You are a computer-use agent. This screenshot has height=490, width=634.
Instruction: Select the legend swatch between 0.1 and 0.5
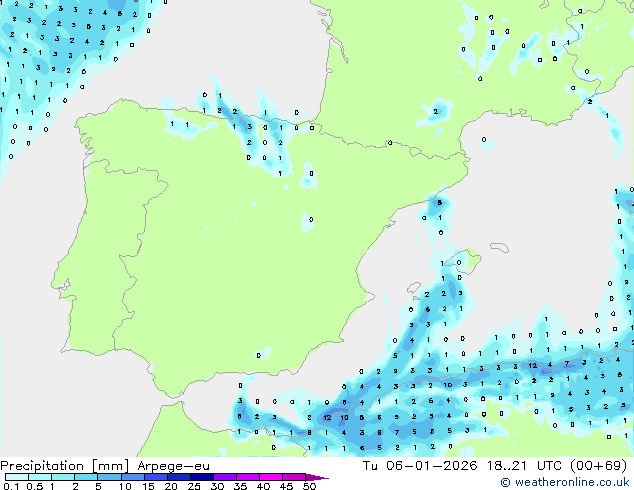click(17, 477)
